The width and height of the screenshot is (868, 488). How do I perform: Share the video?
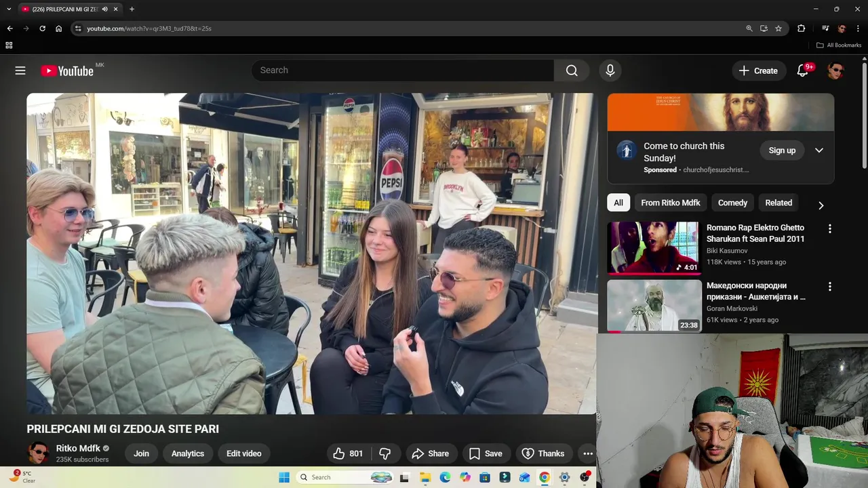(x=430, y=453)
